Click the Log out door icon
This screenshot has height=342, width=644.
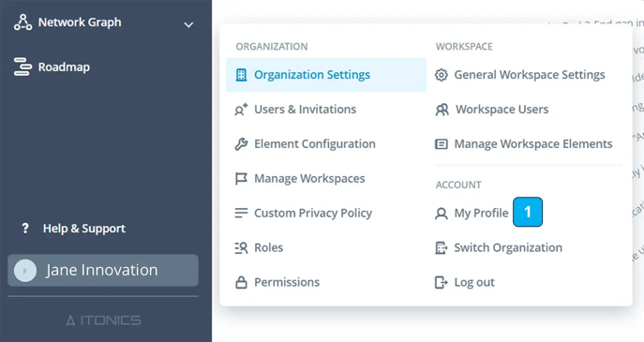[x=442, y=282]
